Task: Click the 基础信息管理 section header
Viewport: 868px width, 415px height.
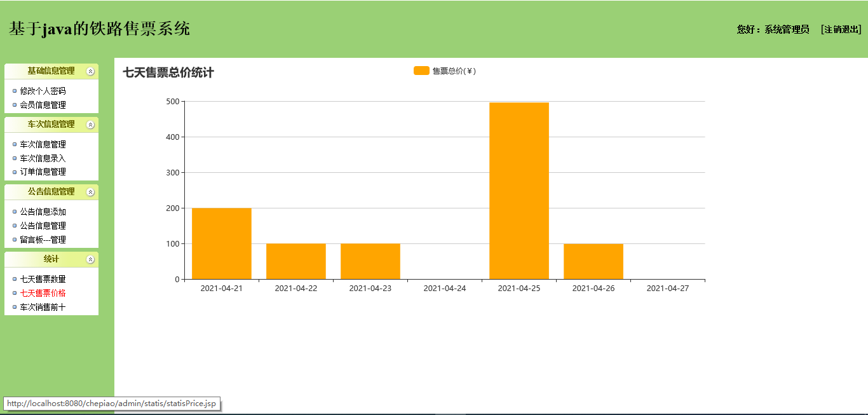Action: click(51, 71)
